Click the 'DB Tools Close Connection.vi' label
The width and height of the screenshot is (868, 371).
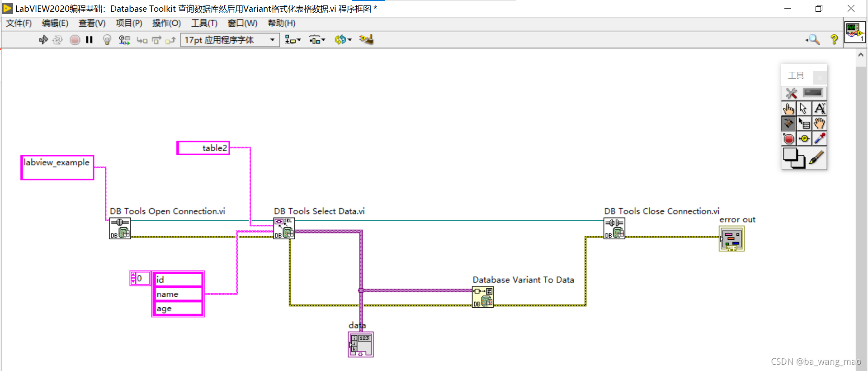click(662, 211)
